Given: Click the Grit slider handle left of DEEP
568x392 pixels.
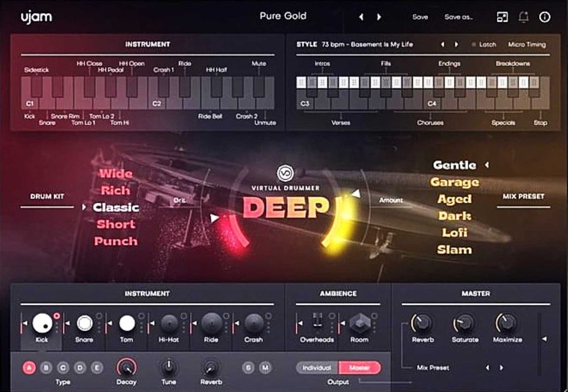Looking at the screenshot, I should pos(215,217).
